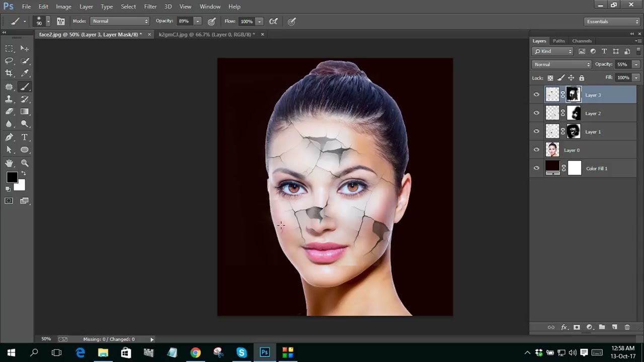The image size is (644, 362).
Task: Select the Quick Selection tool
Action: pos(25,61)
